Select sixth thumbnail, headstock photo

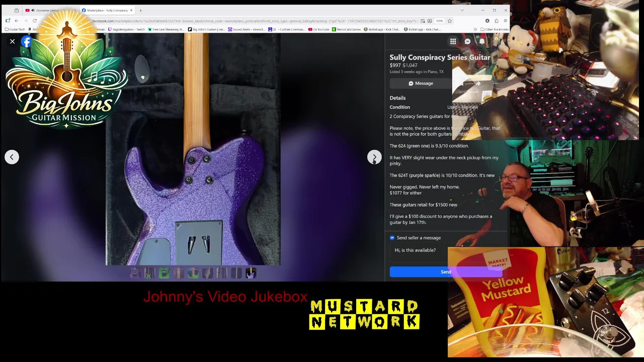tap(207, 273)
